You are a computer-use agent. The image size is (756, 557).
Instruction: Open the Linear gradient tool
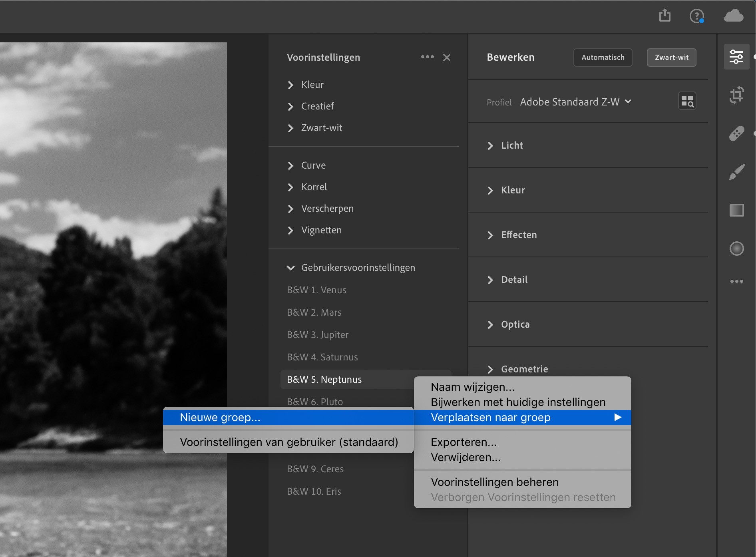click(x=737, y=210)
